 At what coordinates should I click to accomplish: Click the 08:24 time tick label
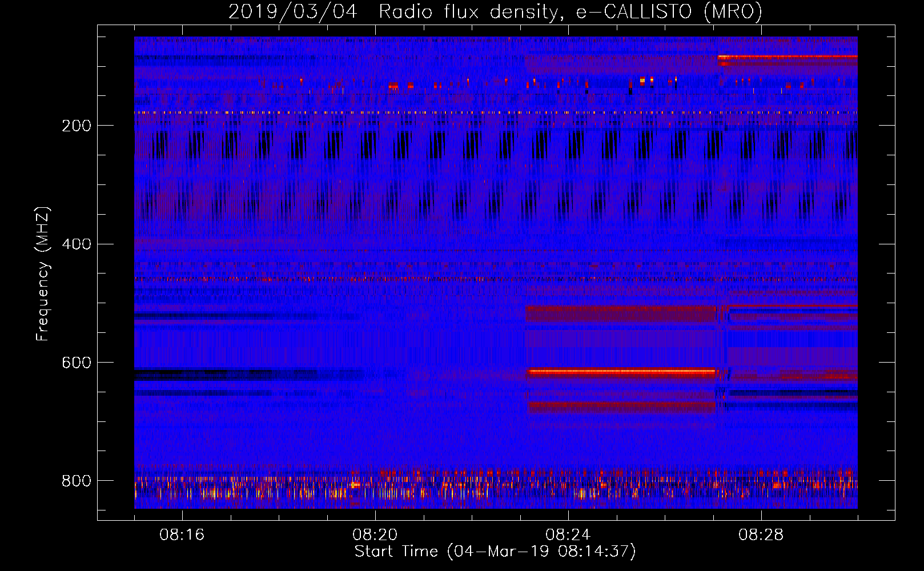tap(568, 535)
